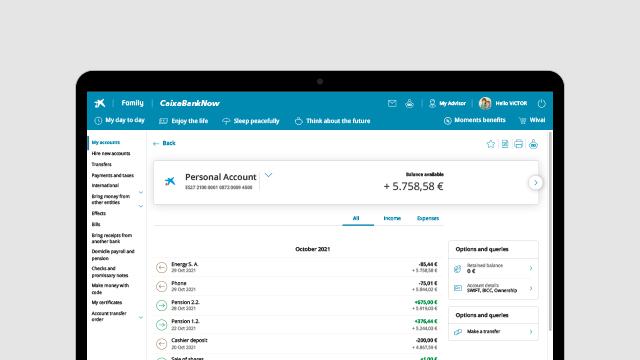Open Think about the future menu

pos(332,121)
